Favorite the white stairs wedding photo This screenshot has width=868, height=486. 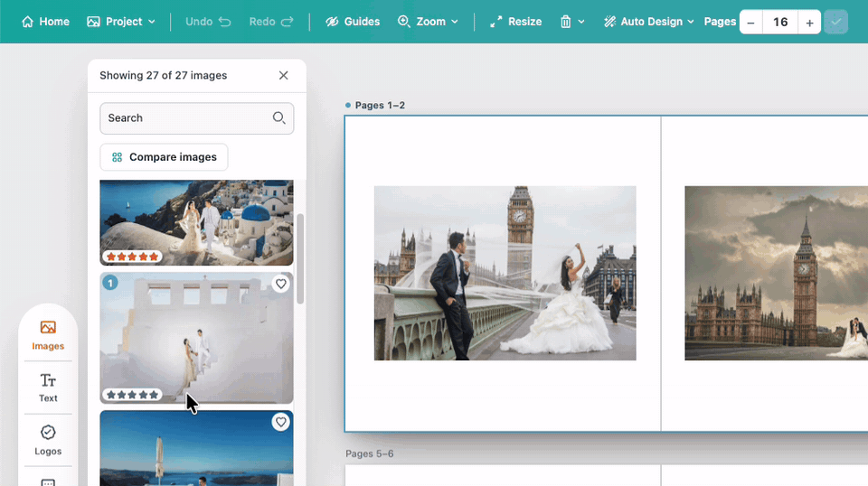click(280, 284)
